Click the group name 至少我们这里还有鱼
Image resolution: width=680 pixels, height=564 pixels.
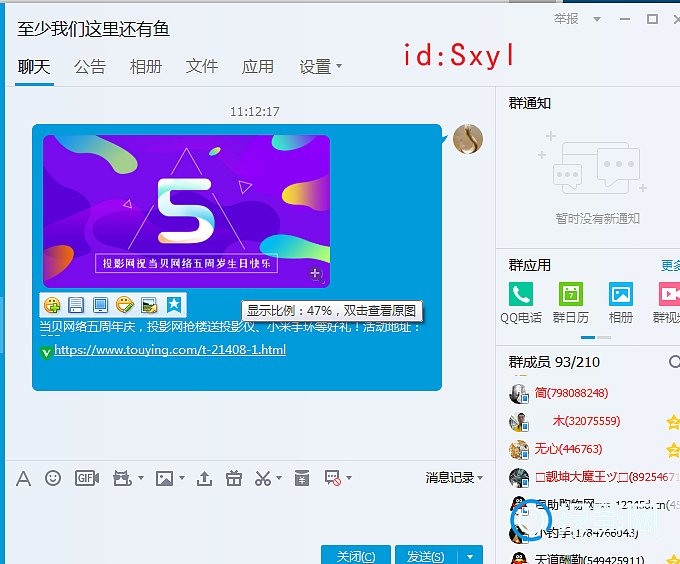93,29
